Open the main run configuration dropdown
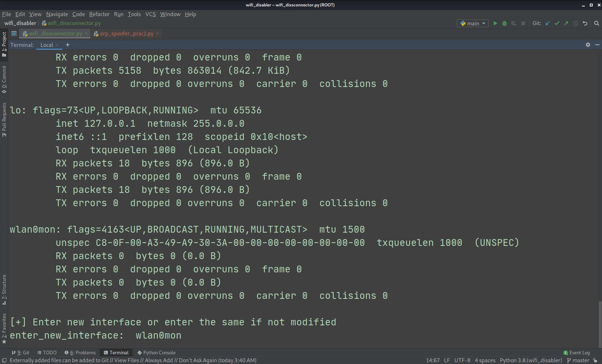The image size is (602, 364). click(x=473, y=23)
